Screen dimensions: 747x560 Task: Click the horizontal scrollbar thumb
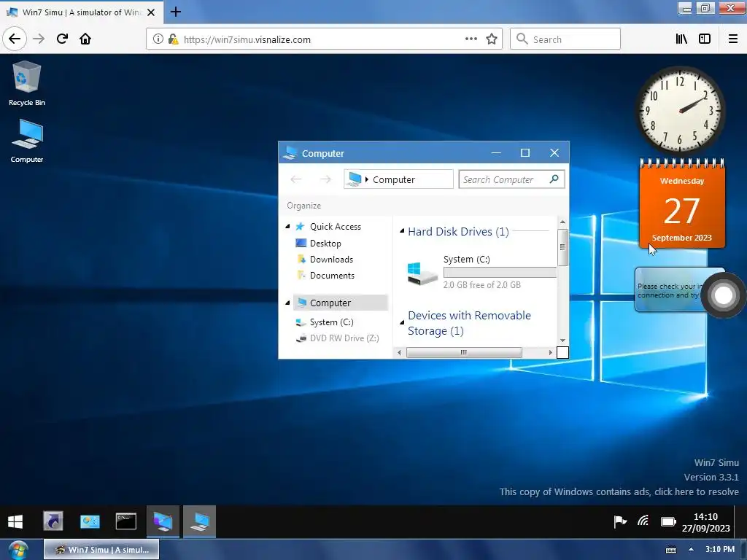[464, 352]
